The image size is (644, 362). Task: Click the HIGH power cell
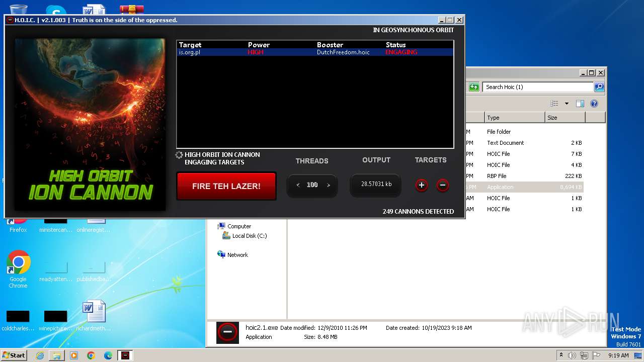tap(256, 52)
